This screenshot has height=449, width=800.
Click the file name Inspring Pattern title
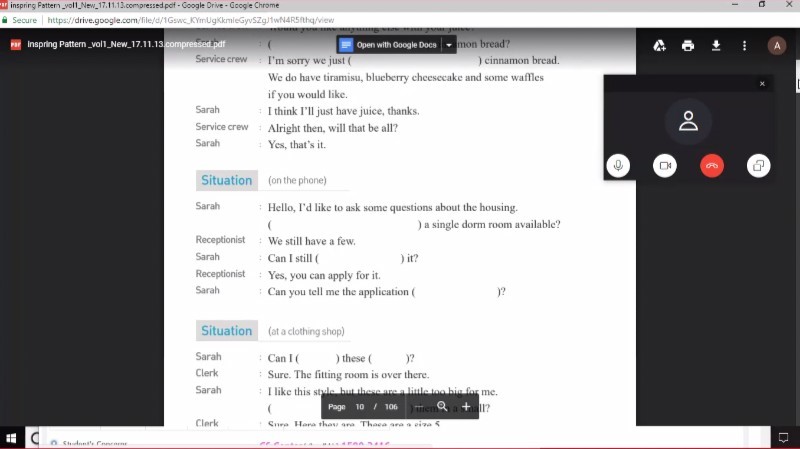(x=126, y=44)
